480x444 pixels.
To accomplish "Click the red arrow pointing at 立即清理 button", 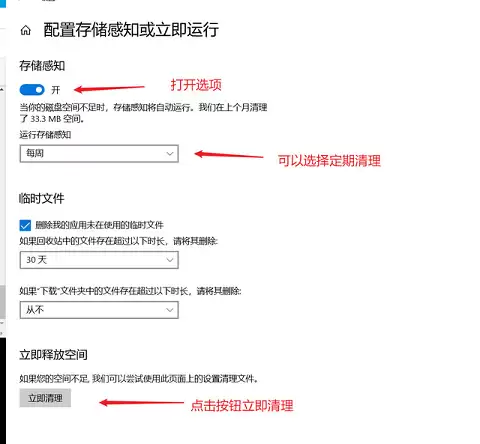I will click(x=142, y=403).
